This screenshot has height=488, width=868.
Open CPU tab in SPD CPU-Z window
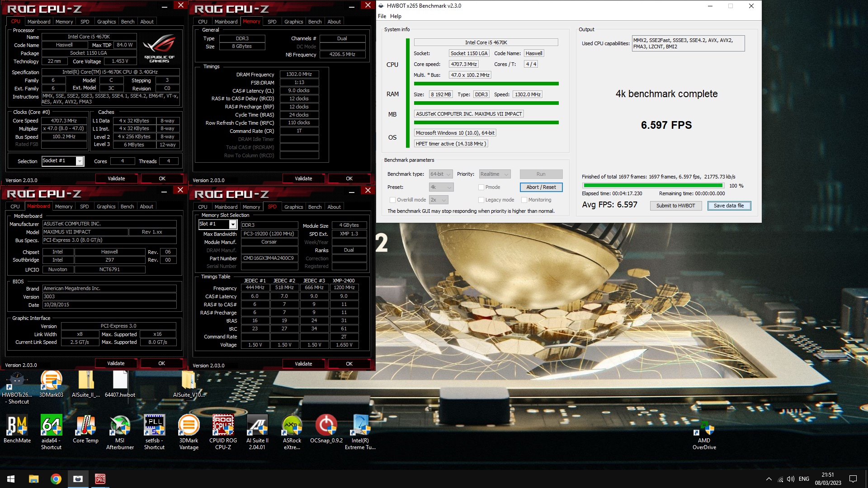(203, 207)
